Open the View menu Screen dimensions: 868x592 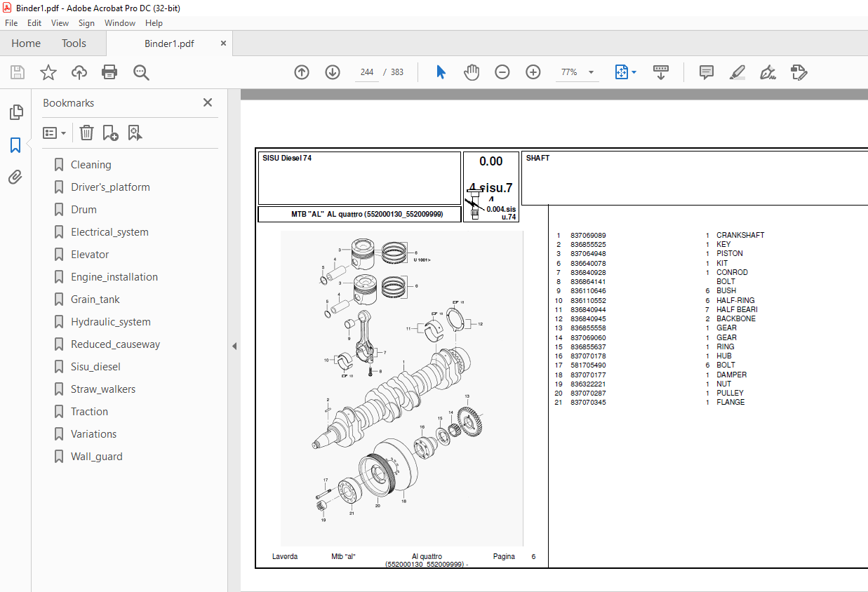60,23
